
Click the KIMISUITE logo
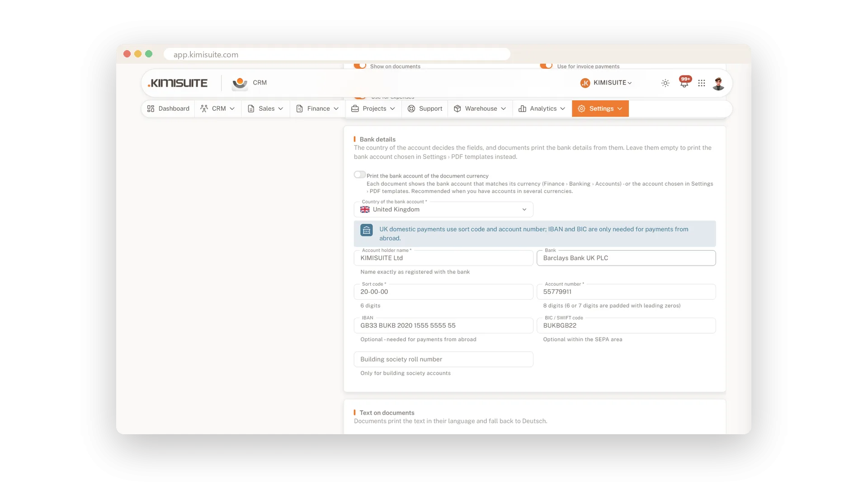[x=178, y=83]
